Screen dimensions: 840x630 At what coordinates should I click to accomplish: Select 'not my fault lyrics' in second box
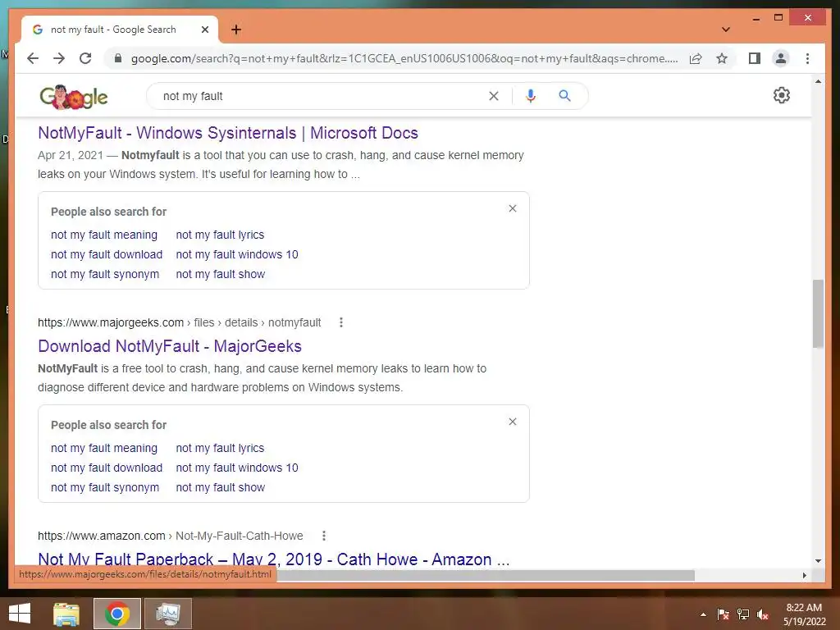pyautogui.click(x=220, y=448)
